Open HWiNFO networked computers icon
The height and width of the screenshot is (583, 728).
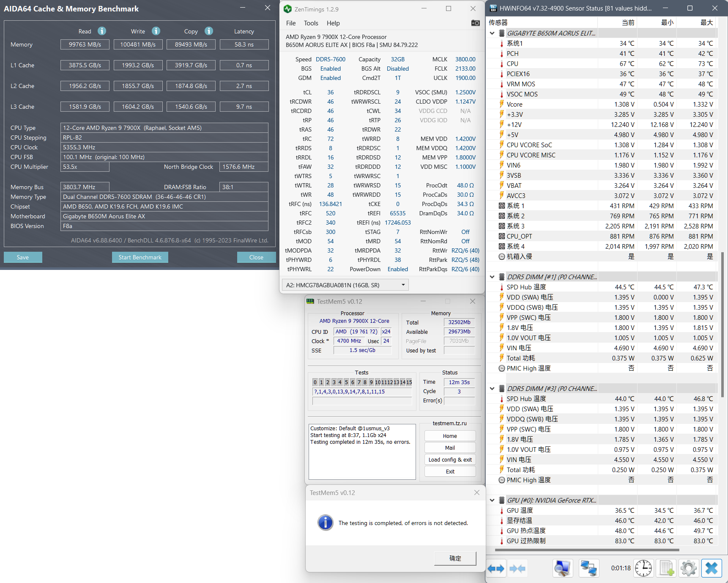[589, 568]
